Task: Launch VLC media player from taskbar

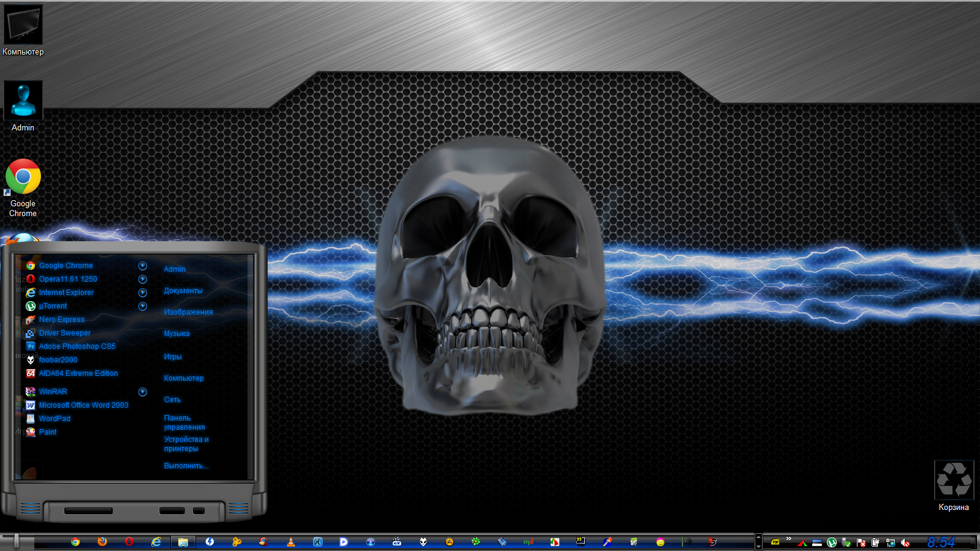Action: 291,542
